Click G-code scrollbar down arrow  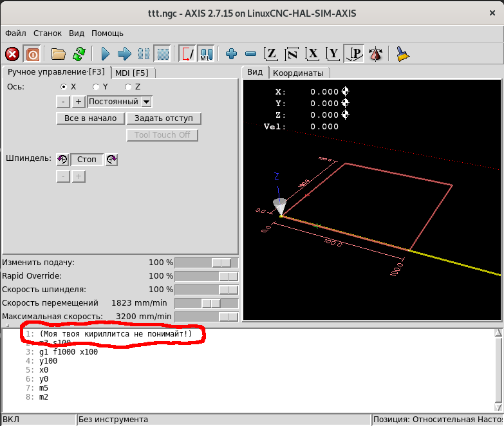click(498, 407)
